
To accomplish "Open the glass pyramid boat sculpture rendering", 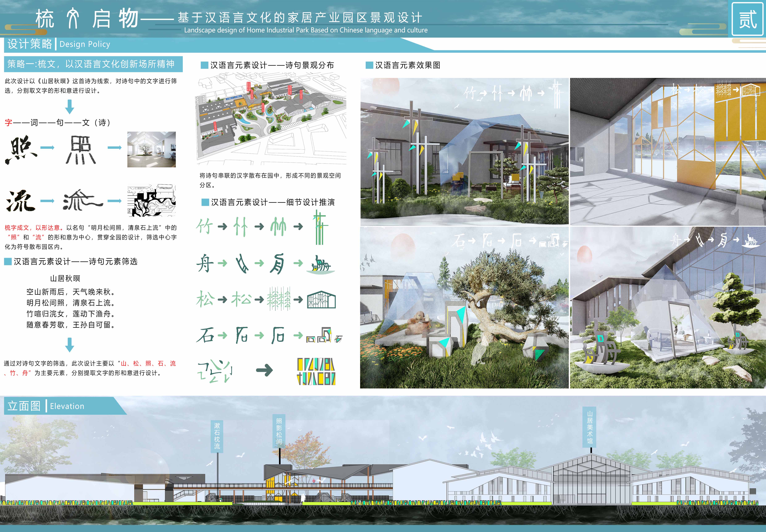I will coord(668,307).
